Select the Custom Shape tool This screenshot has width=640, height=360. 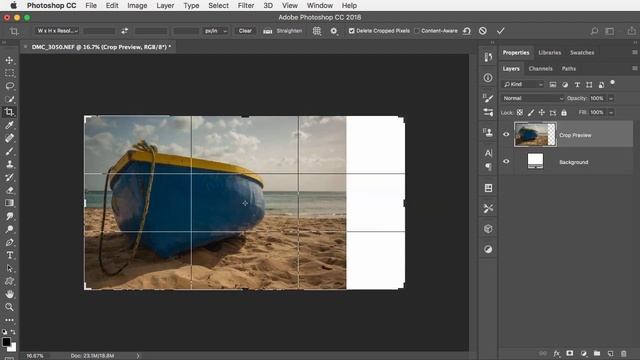[9, 281]
